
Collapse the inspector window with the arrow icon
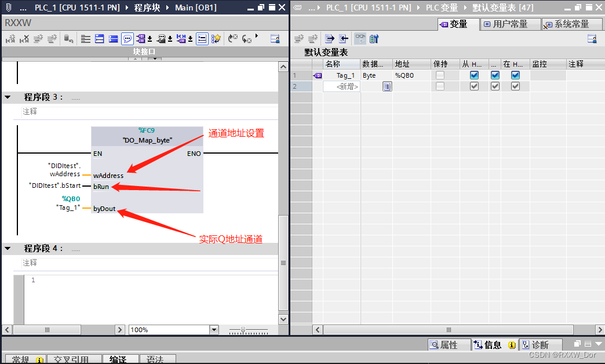(599, 344)
